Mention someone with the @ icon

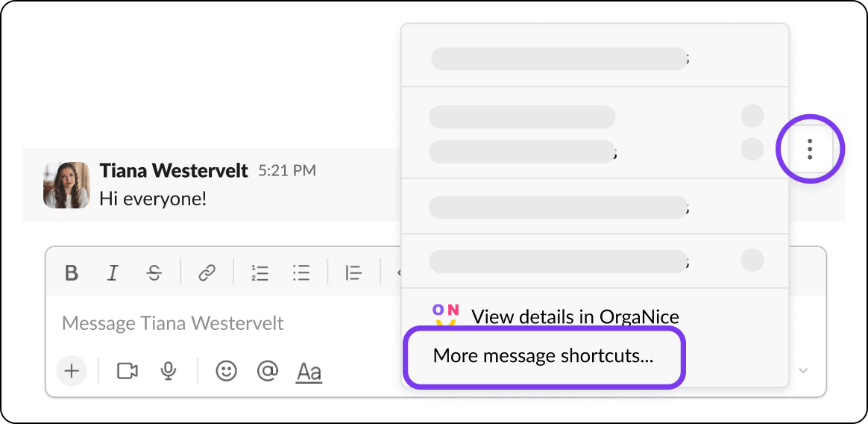(x=268, y=371)
